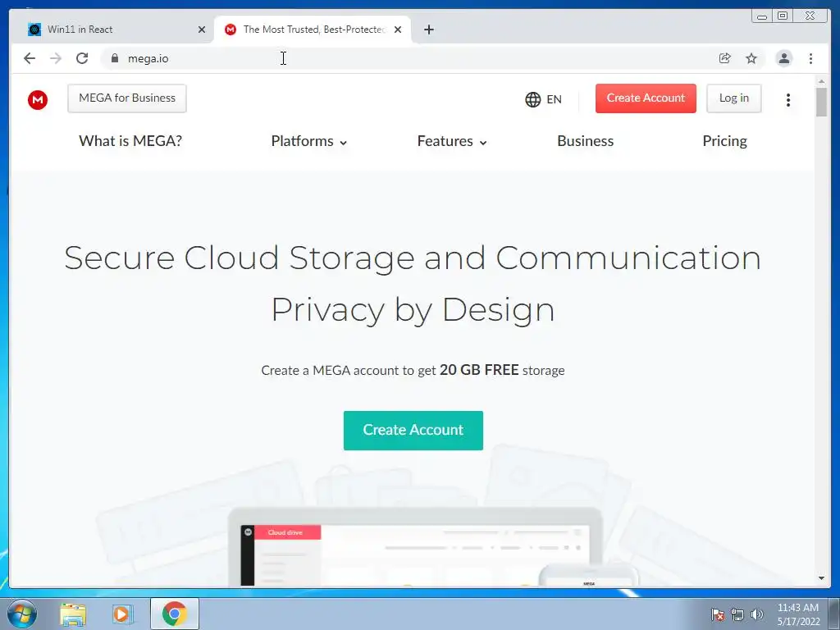Select The Most Trusted, Best-Protected tab
This screenshot has width=840, height=630.
pyautogui.click(x=312, y=30)
